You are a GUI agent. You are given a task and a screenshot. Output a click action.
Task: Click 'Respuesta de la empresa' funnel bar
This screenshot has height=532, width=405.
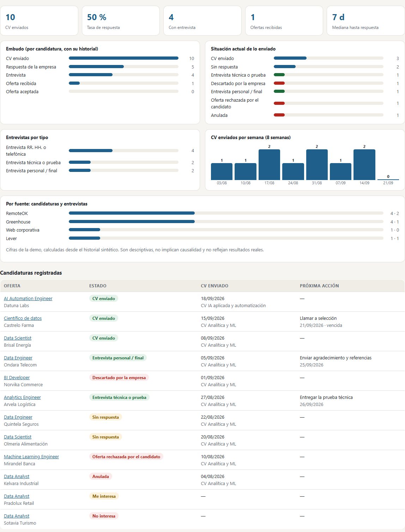pos(123,67)
